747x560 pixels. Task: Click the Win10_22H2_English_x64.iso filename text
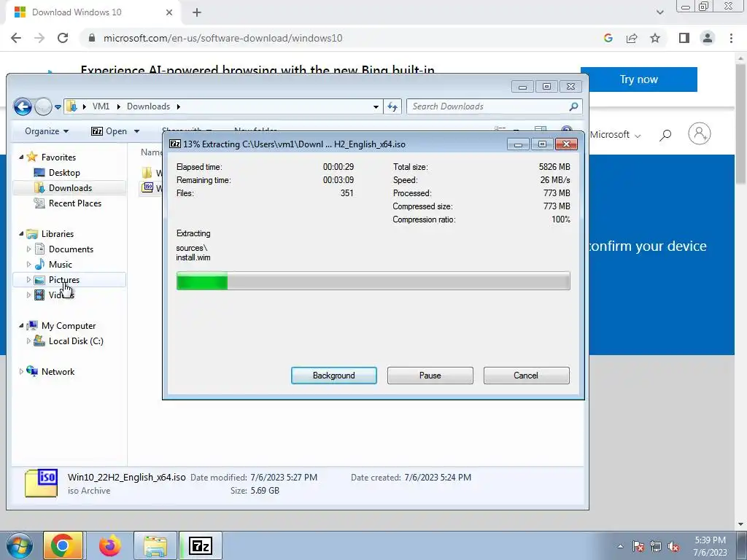pos(126,477)
